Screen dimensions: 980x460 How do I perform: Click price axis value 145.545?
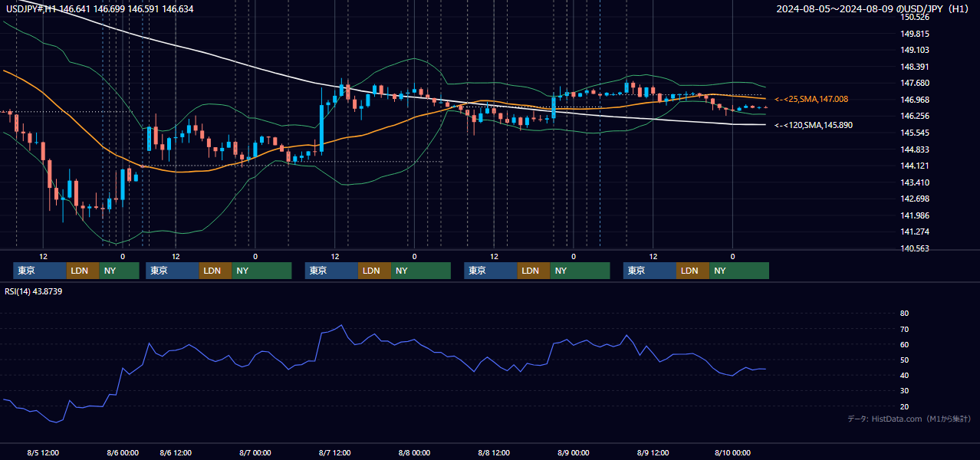pyautogui.click(x=915, y=133)
